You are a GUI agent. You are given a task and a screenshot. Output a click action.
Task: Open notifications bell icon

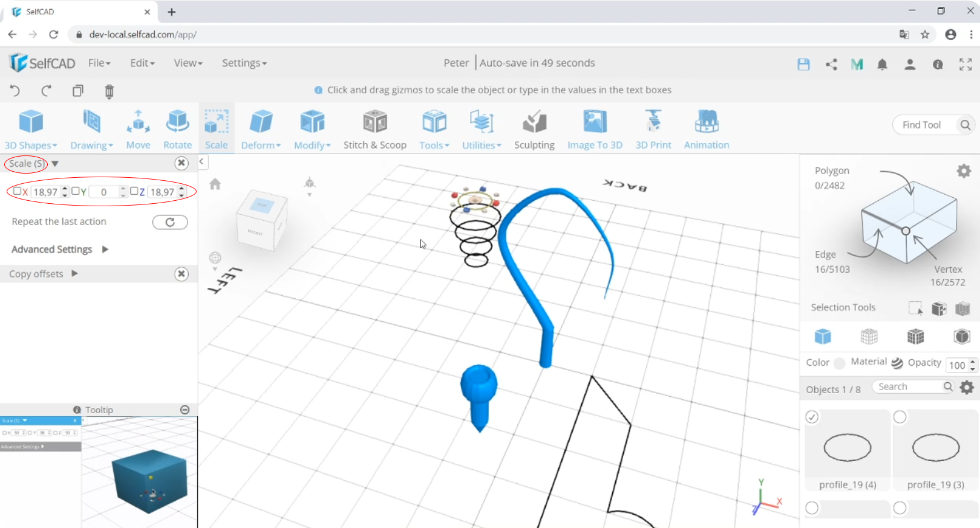tap(883, 64)
